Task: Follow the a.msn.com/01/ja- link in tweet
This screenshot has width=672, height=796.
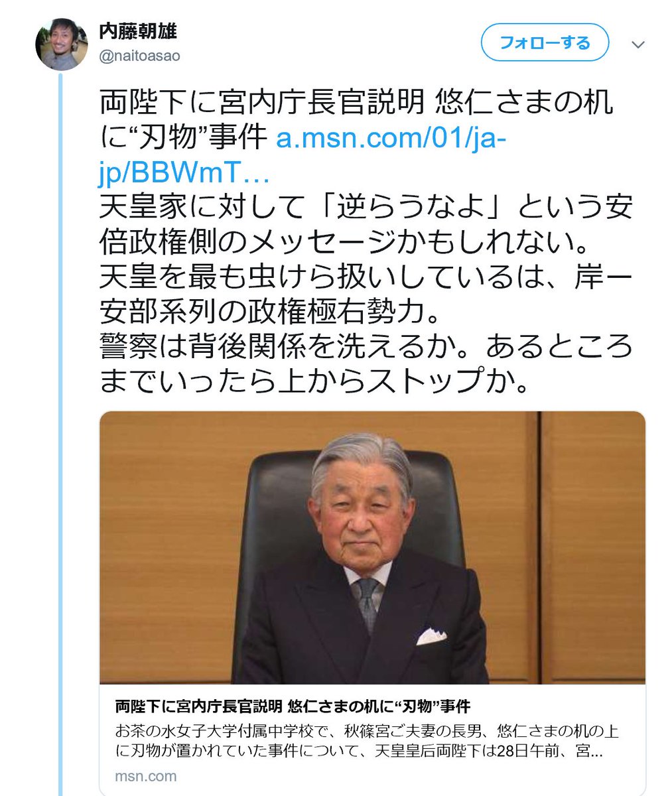Action: 391,139
